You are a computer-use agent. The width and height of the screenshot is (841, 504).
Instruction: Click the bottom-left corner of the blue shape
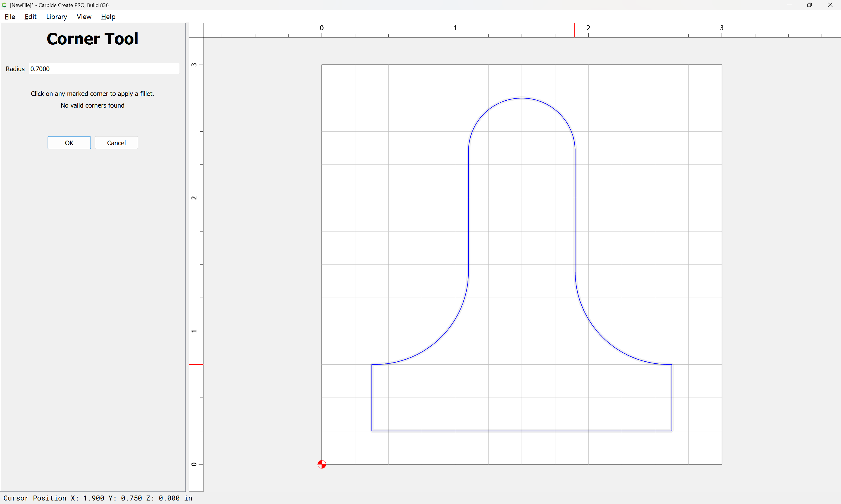coord(372,431)
